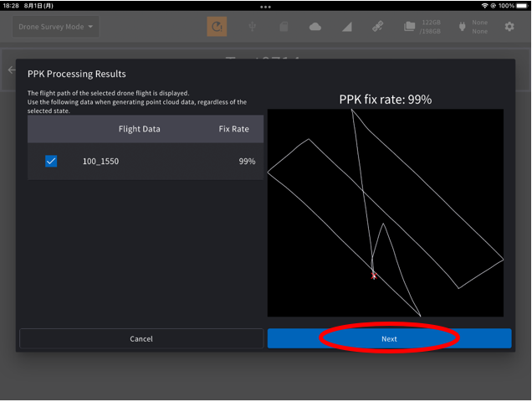Click the cloud sync icon

(x=315, y=27)
